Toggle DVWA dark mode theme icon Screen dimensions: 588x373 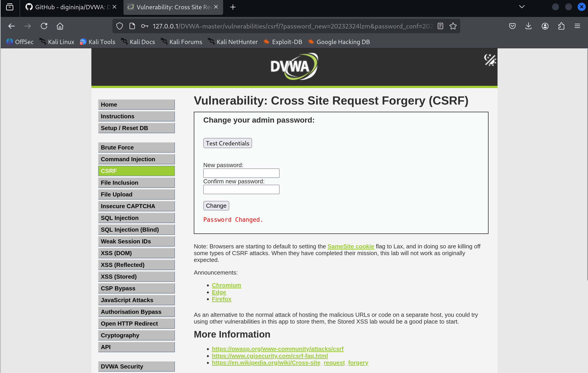click(490, 60)
